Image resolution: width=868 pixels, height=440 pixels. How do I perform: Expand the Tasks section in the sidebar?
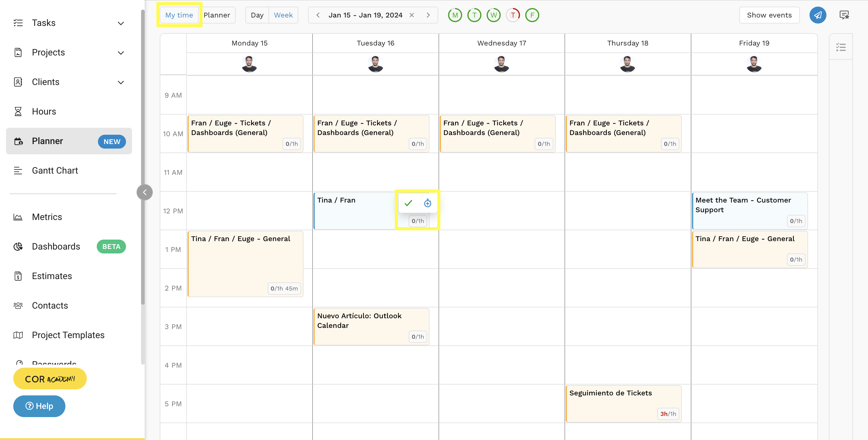[121, 23]
